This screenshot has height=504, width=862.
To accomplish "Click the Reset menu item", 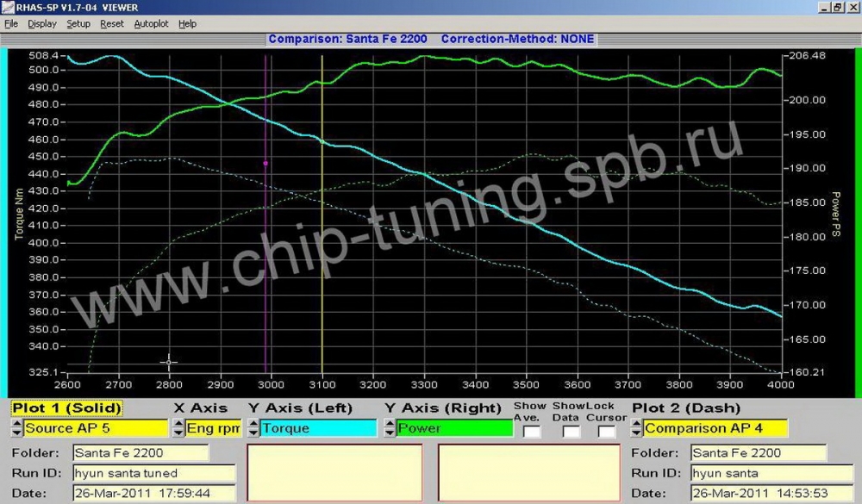I will point(112,24).
